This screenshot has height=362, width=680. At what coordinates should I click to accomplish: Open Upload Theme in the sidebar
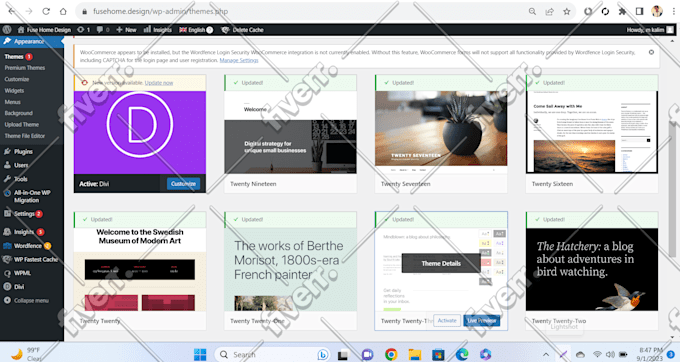tap(22, 124)
